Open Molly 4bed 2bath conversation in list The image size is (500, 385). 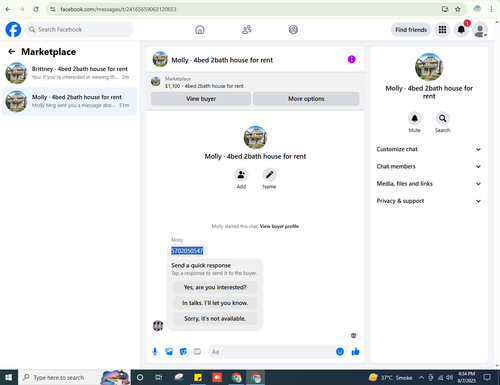tap(69, 101)
